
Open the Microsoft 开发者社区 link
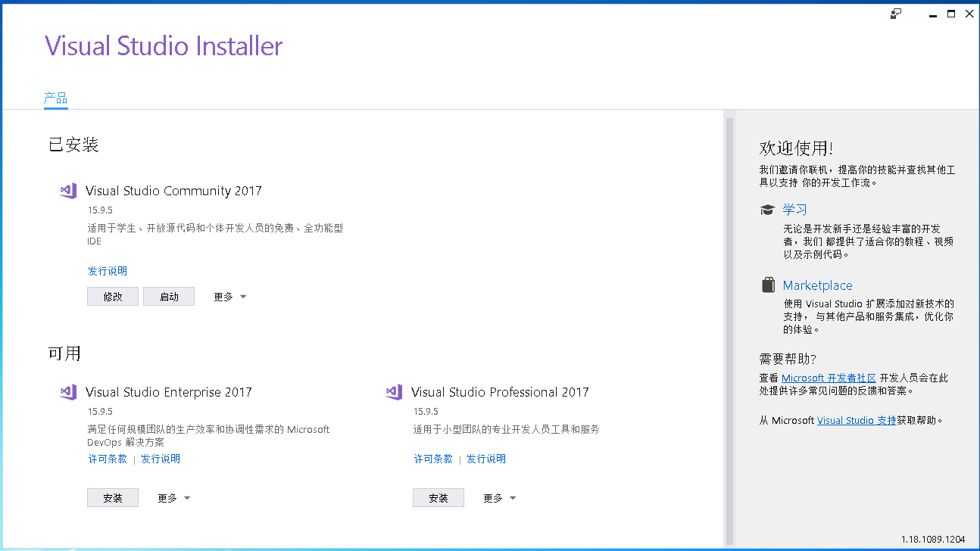829,378
